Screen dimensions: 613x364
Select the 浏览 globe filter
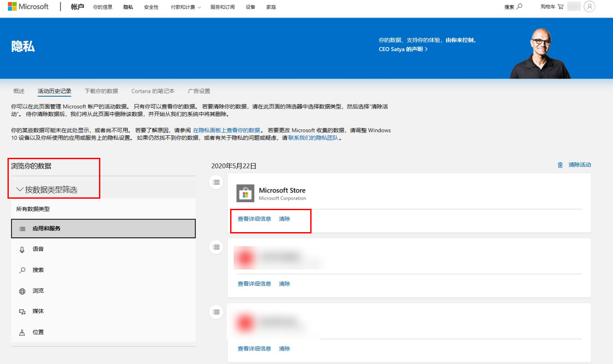(x=38, y=291)
